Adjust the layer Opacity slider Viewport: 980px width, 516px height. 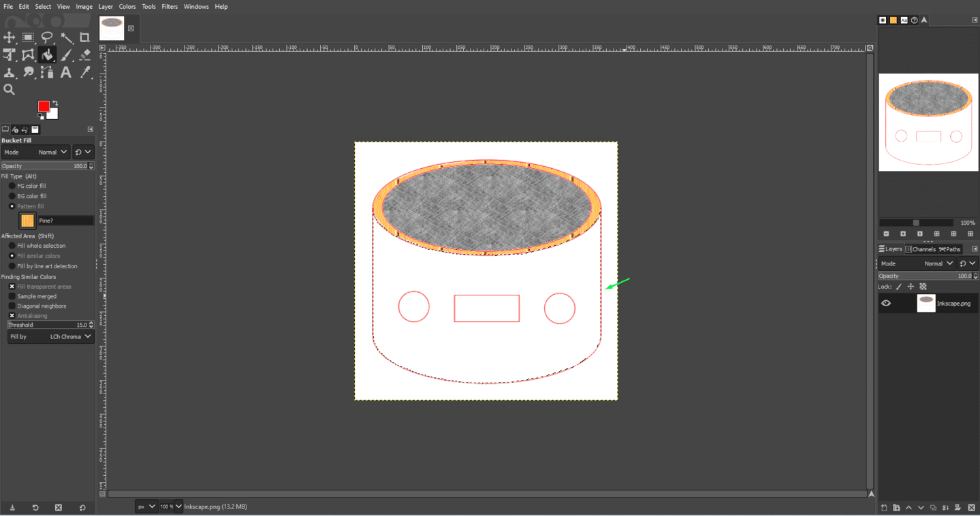coord(928,276)
